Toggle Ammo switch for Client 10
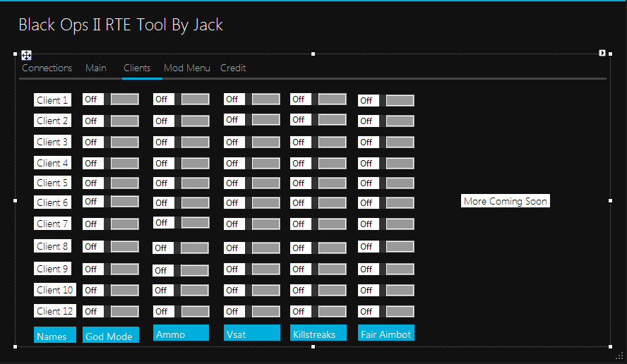The height and width of the screenshot is (364, 627). coord(180,290)
